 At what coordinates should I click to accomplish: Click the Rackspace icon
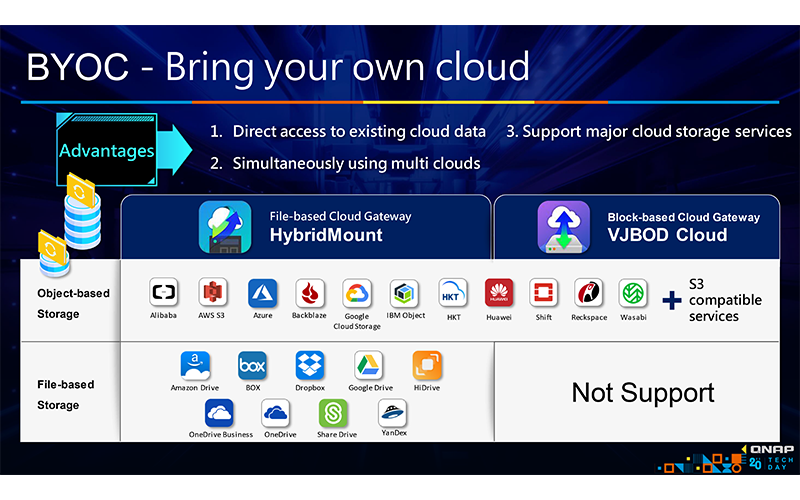tap(588, 293)
